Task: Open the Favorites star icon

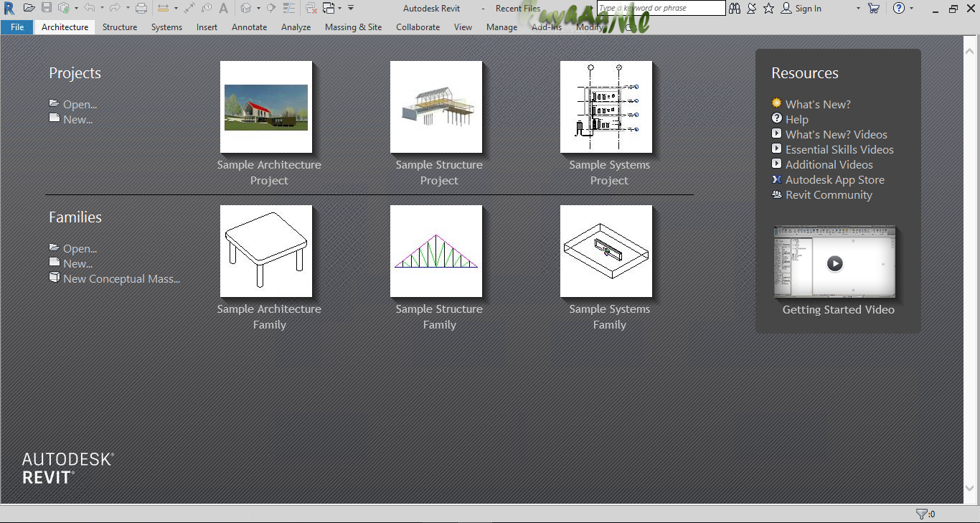Action: [769, 8]
